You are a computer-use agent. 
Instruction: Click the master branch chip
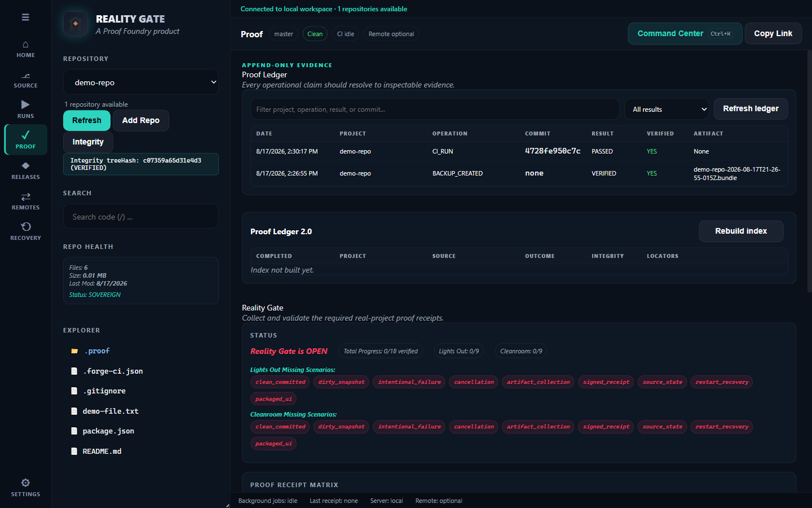[x=284, y=34]
